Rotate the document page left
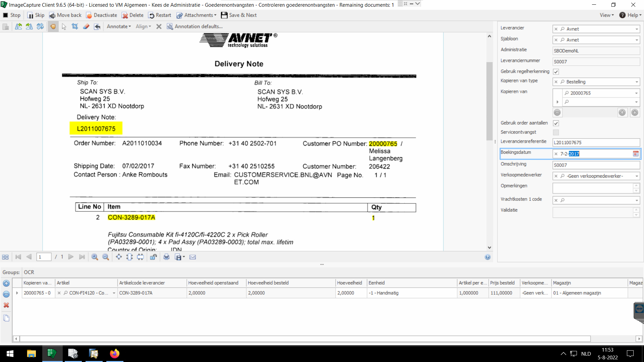 pos(18,26)
